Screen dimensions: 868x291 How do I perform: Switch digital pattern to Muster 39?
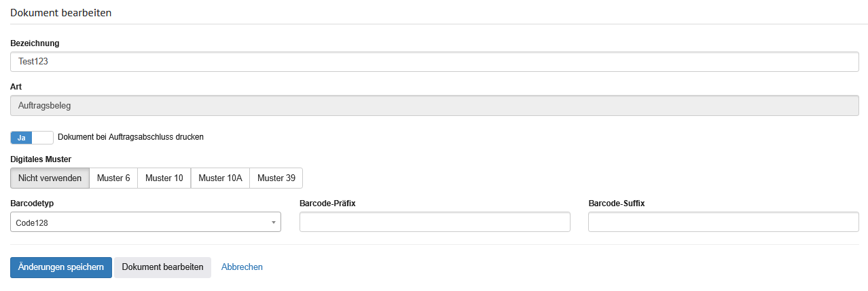(x=276, y=178)
